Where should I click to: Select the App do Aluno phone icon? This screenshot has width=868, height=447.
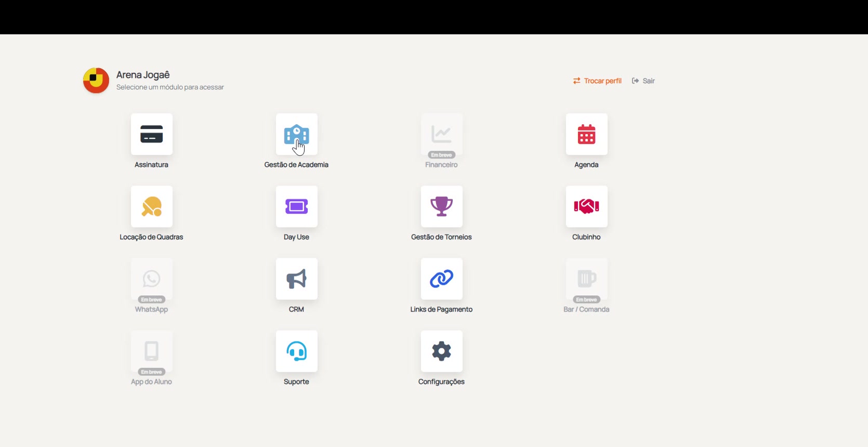click(151, 351)
